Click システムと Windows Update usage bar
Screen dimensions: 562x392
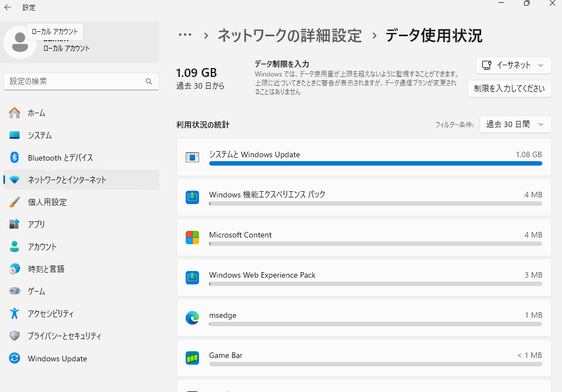click(376, 163)
